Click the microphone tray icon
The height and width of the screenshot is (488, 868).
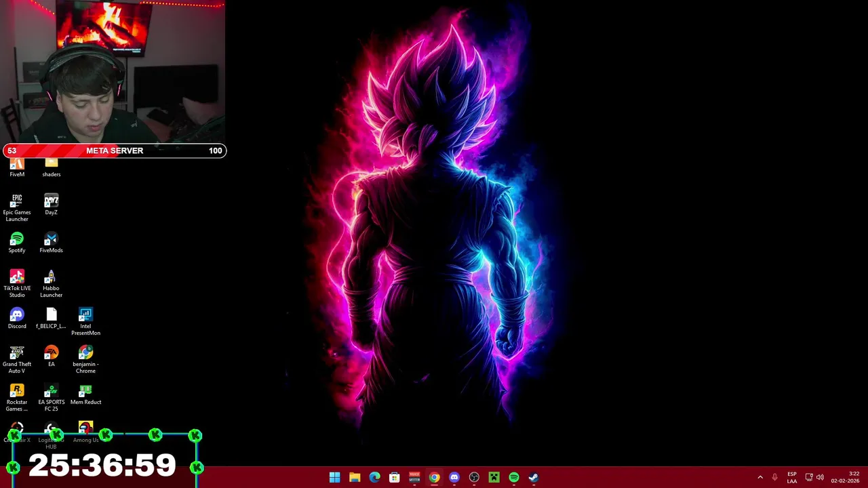pyautogui.click(x=775, y=477)
